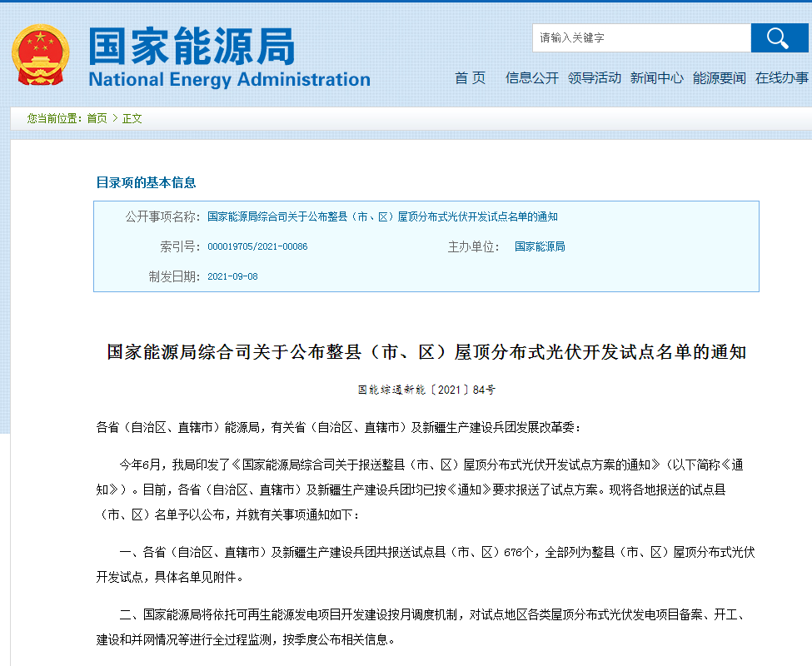This screenshot has width=812, height=666.
Task: Click the bold article headline
Action: (426, 352)
